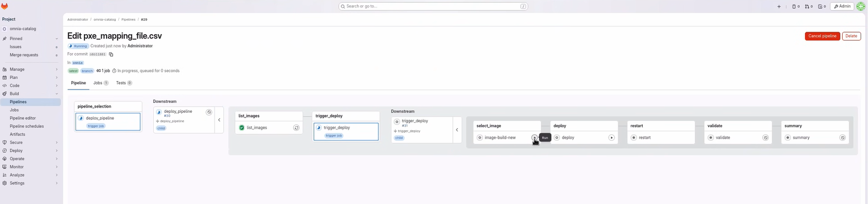Screen dimensions: 868x204
Task: Click the trigger_deploy job running icon
Action: 319,128
